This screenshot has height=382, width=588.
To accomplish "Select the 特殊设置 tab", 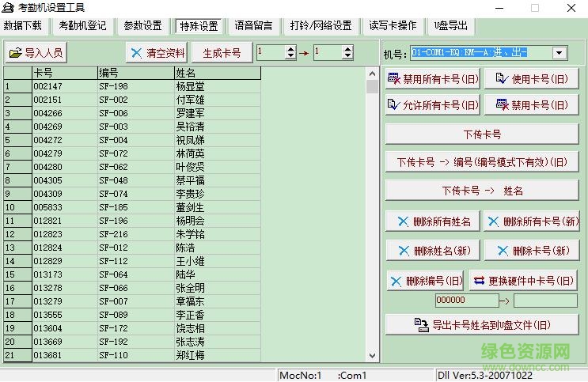I will click(199, 26).
